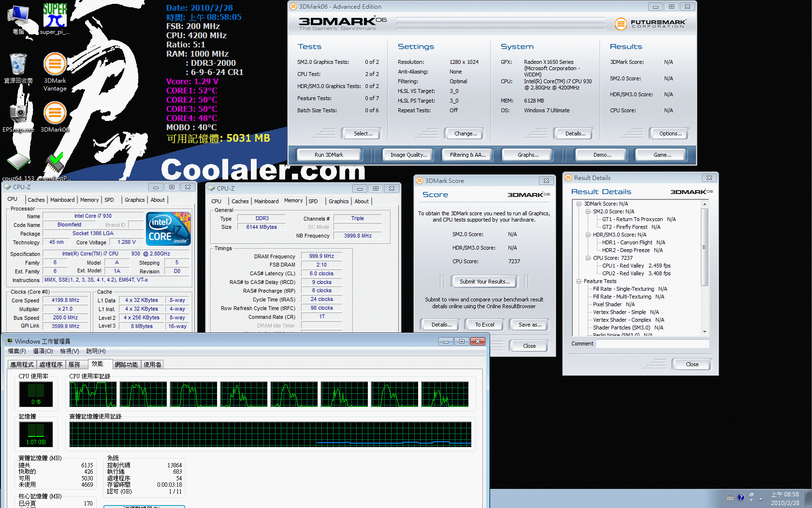The height and width of the screenshot is (508, 812).
Task: Click the left CPU-Z window's title bar icon
Action: tap(7, 187)
